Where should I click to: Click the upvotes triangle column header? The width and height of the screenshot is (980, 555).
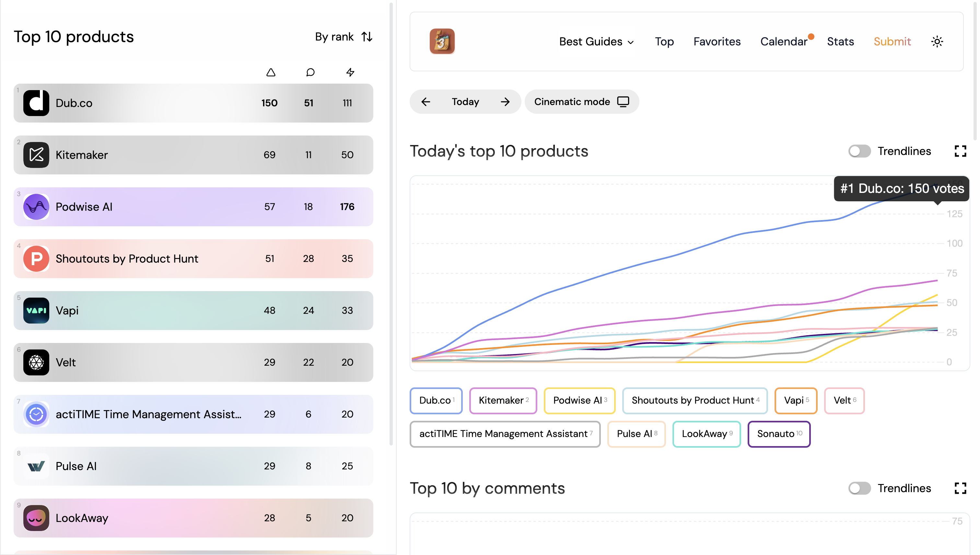pyautogui.click(x=271, y=72)
